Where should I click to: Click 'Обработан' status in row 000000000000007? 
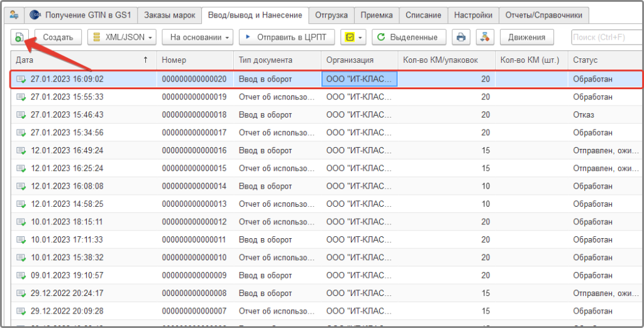click(x=593, y=311)
